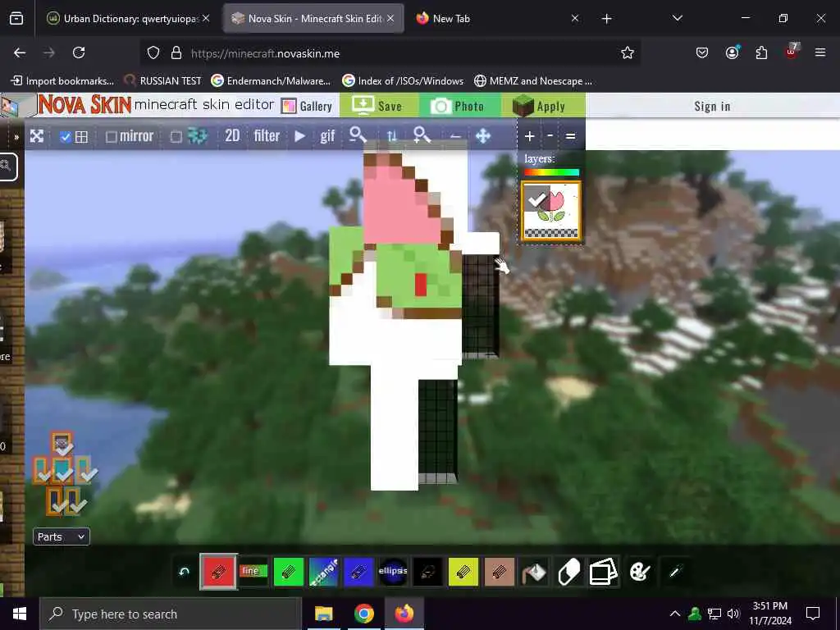
Task: Select the paint bucket fill tool
Action: coord(533,572)
